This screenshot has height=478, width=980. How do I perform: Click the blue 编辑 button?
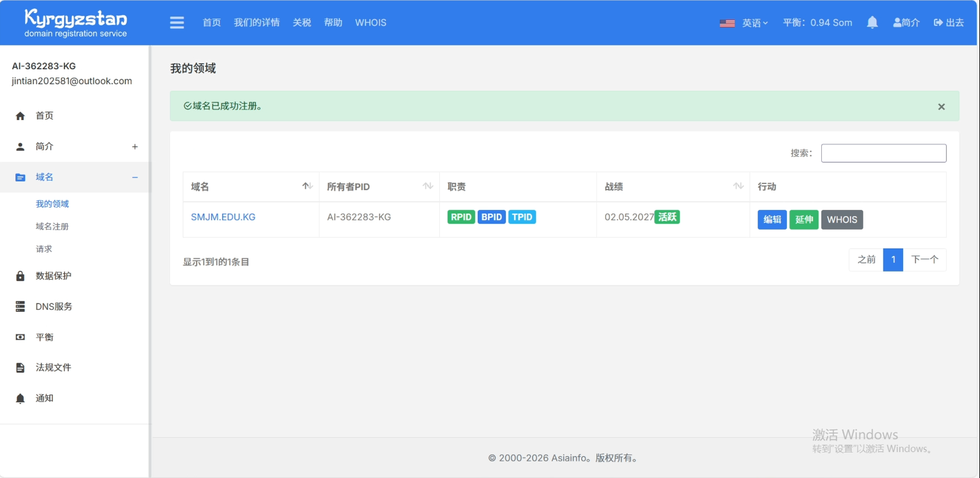click(x=772, y=219)
